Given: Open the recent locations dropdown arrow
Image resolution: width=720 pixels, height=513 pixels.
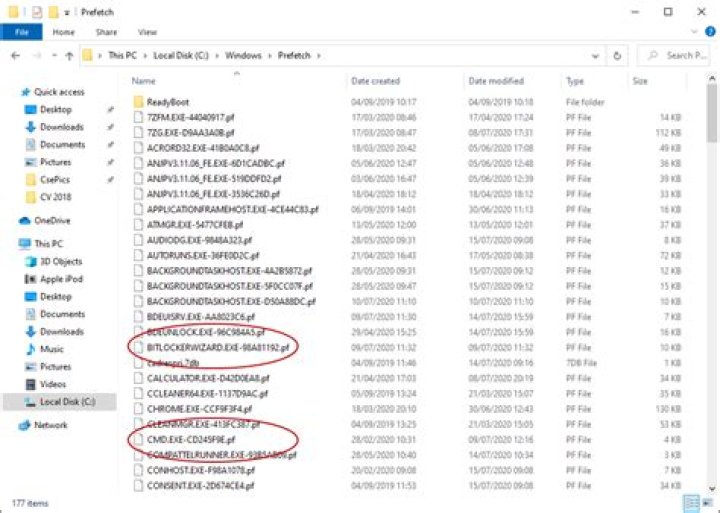Looking at the screenshot, I should (x=52, y=56).
